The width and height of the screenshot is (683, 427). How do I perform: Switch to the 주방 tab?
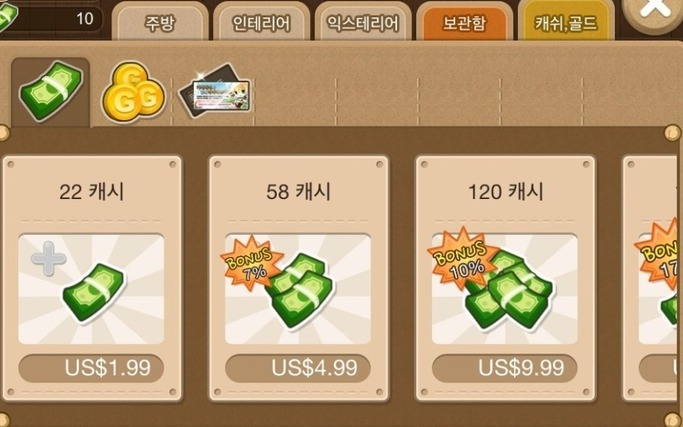tap(160, 23)
